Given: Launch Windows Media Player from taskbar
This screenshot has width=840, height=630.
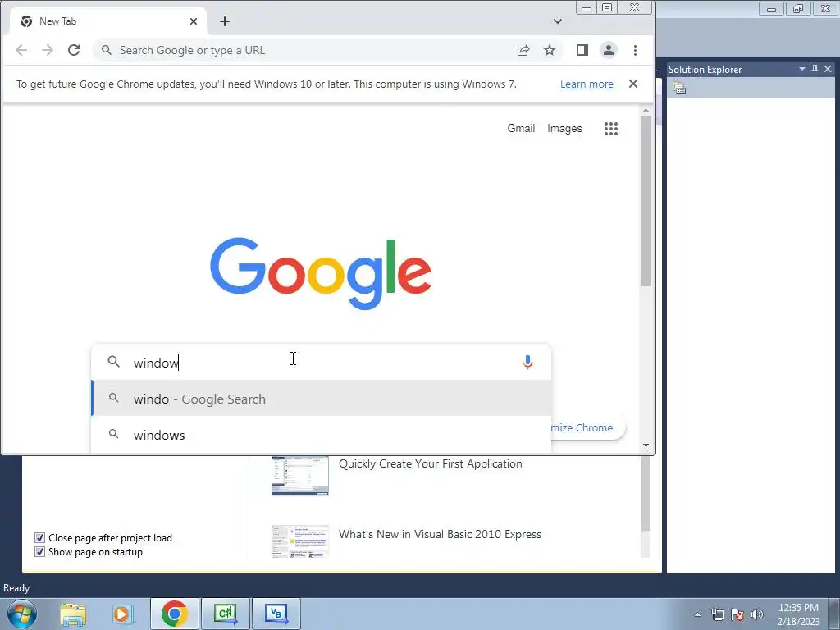Looking at the screenshot, I should tap(122, 614).
